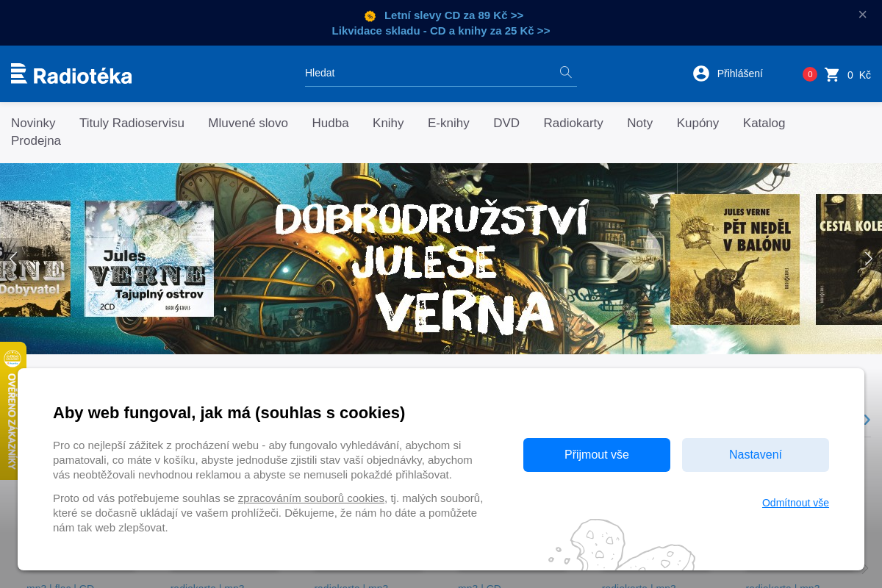
Task: Open cookie Nastavení button
Action: [756, 455]
